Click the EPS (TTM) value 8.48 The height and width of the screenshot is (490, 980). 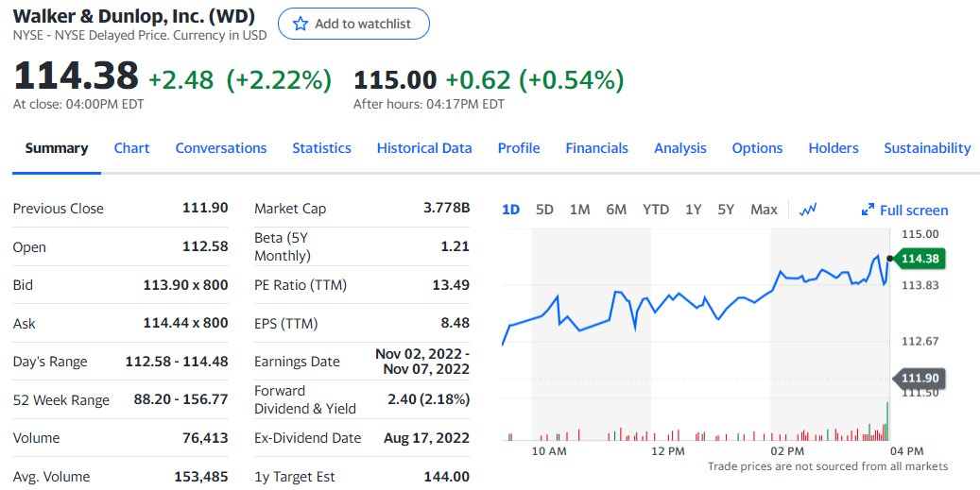click(455, 323)
